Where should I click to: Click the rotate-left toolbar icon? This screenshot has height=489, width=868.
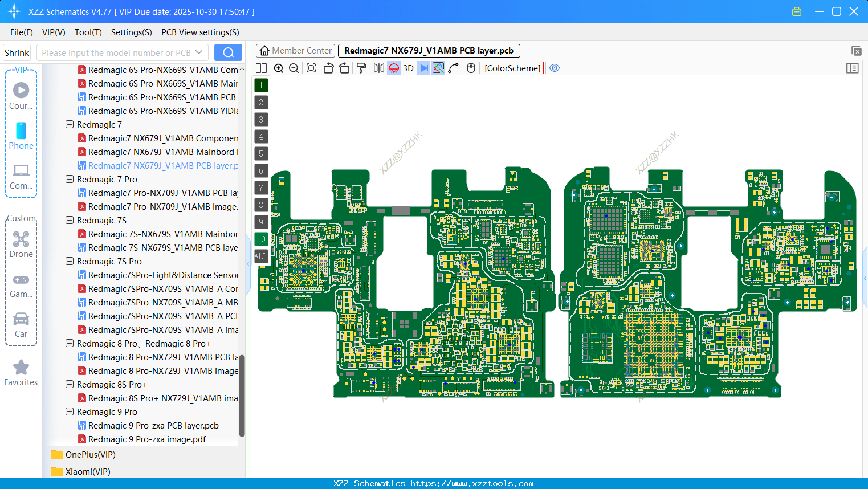tap(328, 68)
